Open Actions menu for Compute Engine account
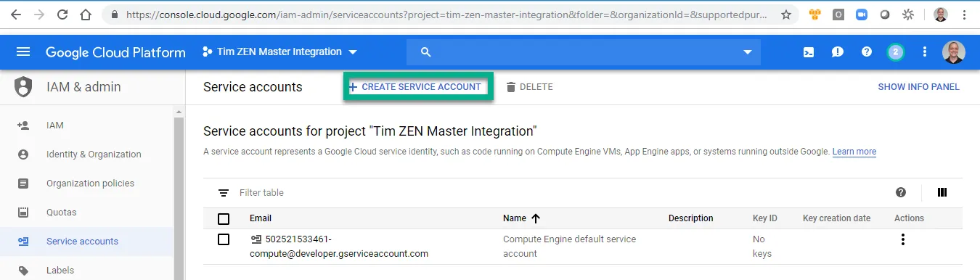Viewport: 980px width, 280px height. (903, 239)
